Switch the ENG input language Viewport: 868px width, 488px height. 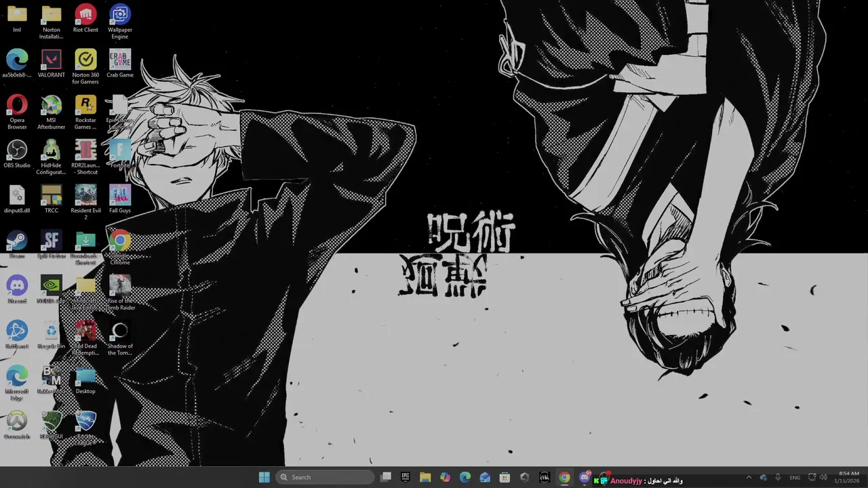[x=795, y=477]
